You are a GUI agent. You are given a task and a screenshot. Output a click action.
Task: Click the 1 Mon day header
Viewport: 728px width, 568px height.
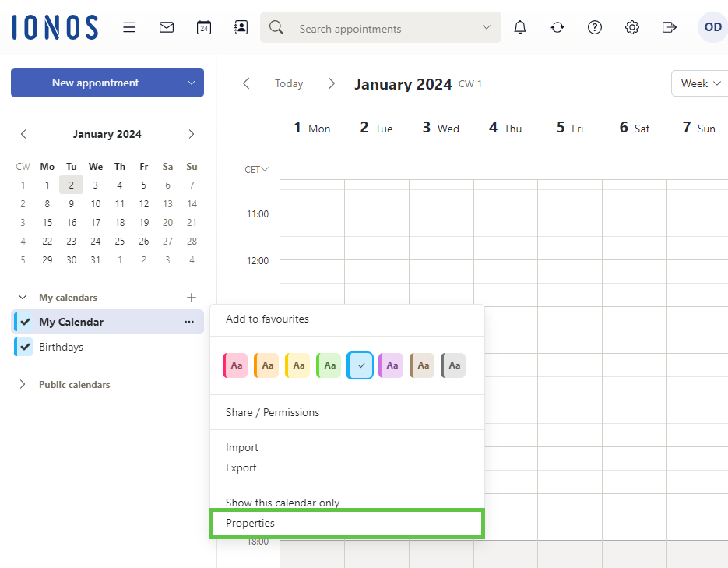click(312, 128)
